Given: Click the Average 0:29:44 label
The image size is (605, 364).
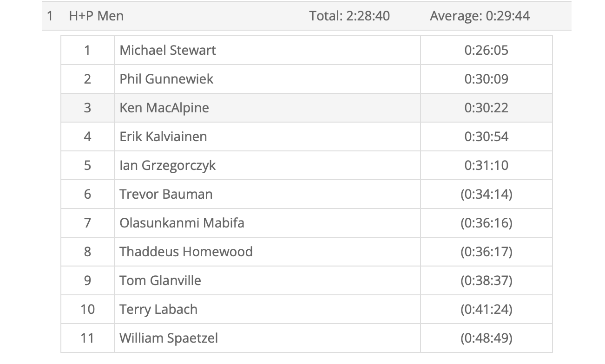Looking at the screenshot, I should tap(480, 16).
